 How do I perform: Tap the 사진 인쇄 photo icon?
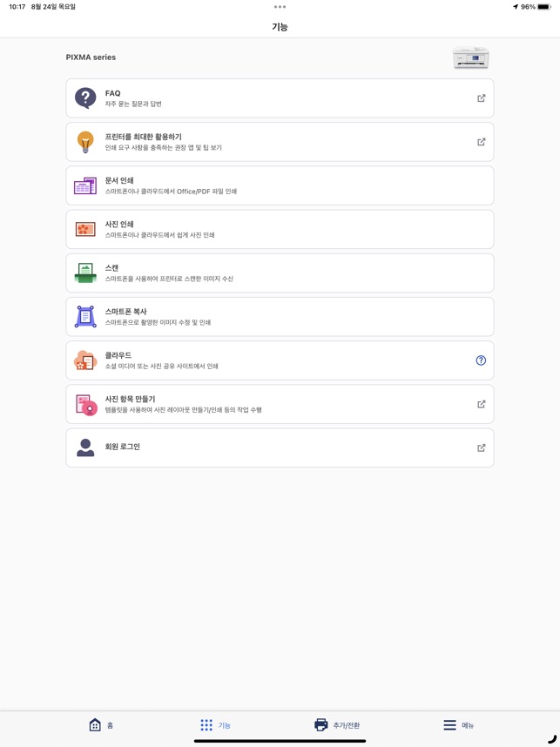[x=85, y=229]
